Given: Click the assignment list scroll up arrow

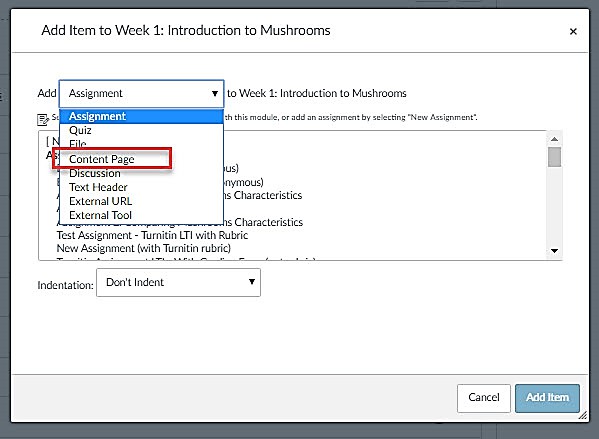Looking at the screenshot, I should coord(555,139).
